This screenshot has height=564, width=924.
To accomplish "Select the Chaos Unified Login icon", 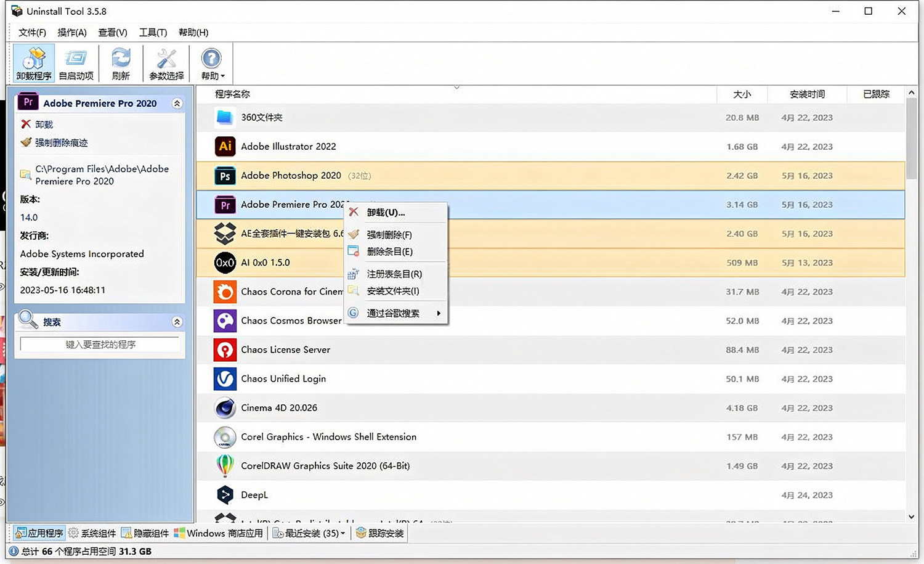I will pyautogui.click(x=225, y=378).
